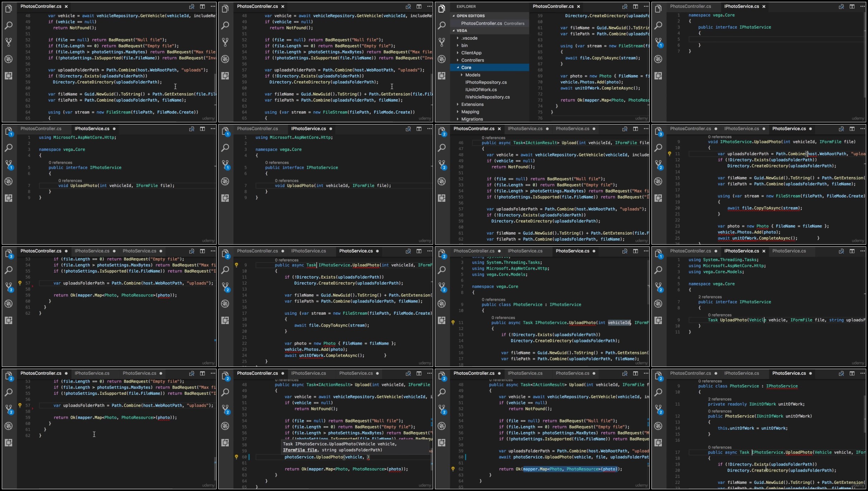Click Search icon beside the EXPLORER sidebar
This screenshot has width=868, height=491.
(442, 25)
